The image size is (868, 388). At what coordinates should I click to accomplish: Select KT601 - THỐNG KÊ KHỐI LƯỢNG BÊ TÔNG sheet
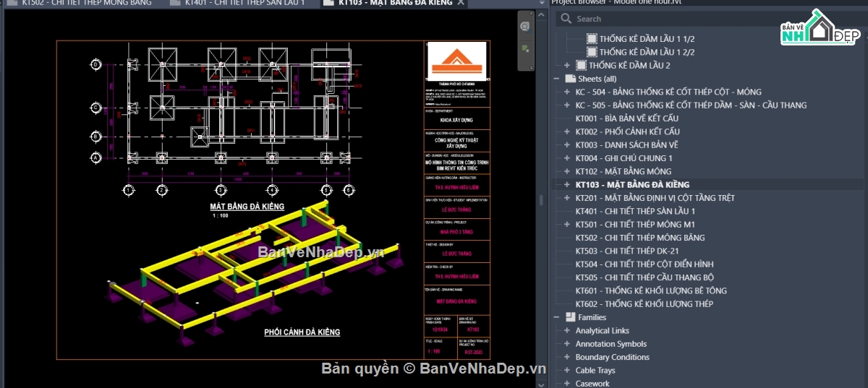point(651,290)
